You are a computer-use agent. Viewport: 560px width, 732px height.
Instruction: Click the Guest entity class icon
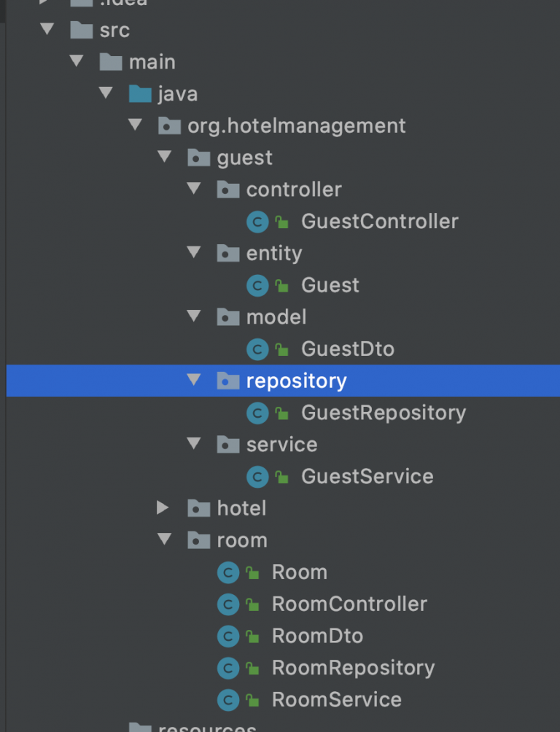(257, 285)
